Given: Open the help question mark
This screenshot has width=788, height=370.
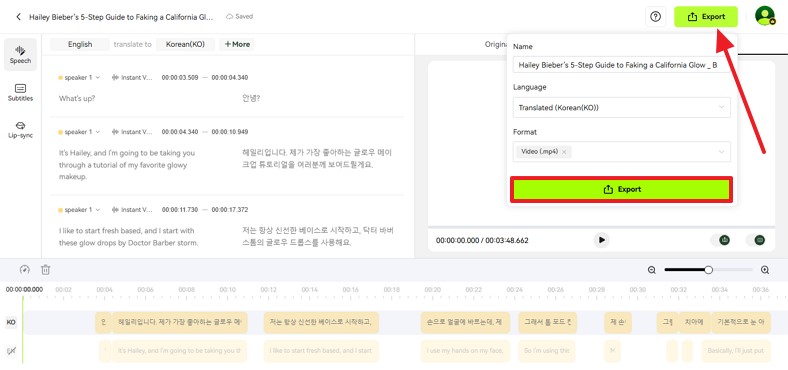Looking at the screenshot, I should [655, 17].
